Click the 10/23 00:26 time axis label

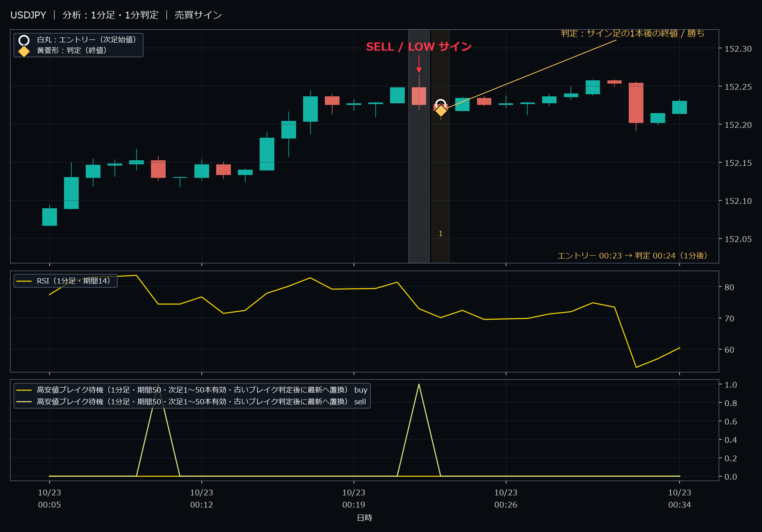pos(506,499)
